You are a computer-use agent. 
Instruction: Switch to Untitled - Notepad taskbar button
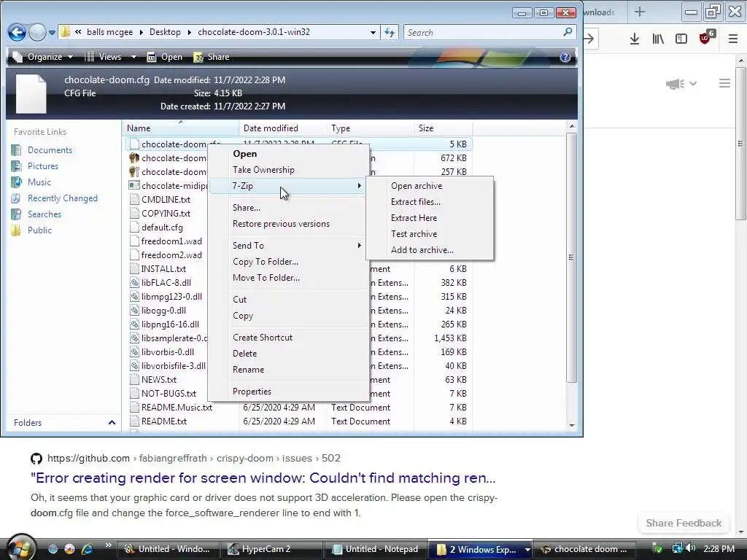click(x=376, y=549)
